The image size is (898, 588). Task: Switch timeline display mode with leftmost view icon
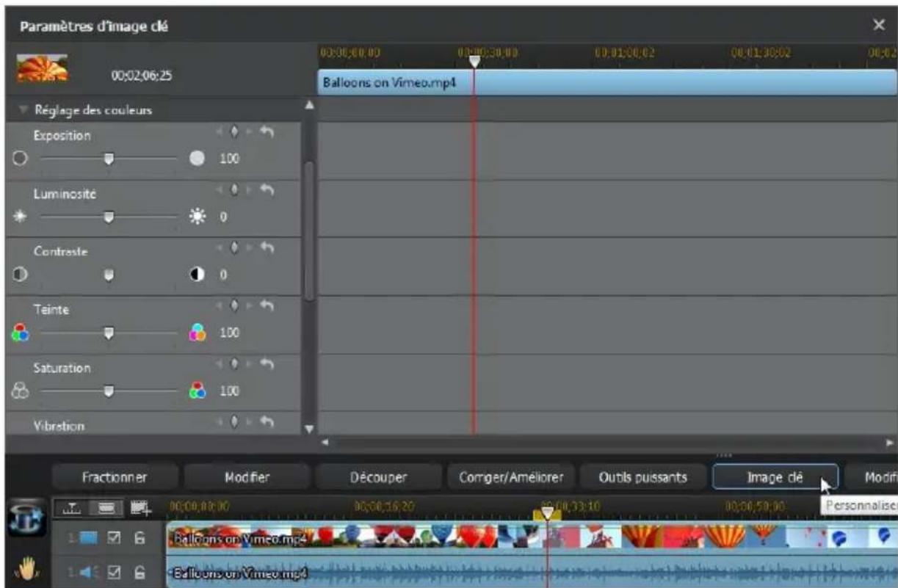pyautogui.click(x=72, y=508)
